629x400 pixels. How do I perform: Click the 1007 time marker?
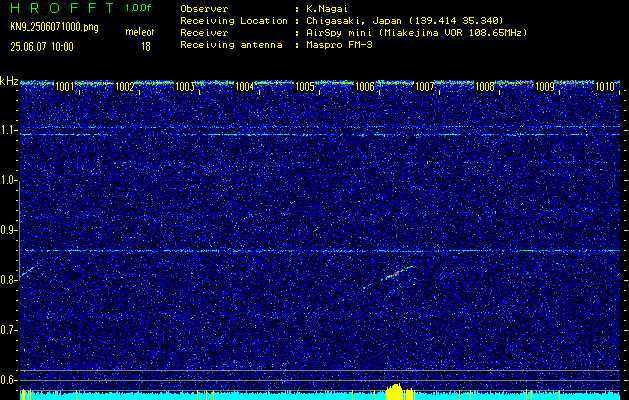tap(424, 87)
